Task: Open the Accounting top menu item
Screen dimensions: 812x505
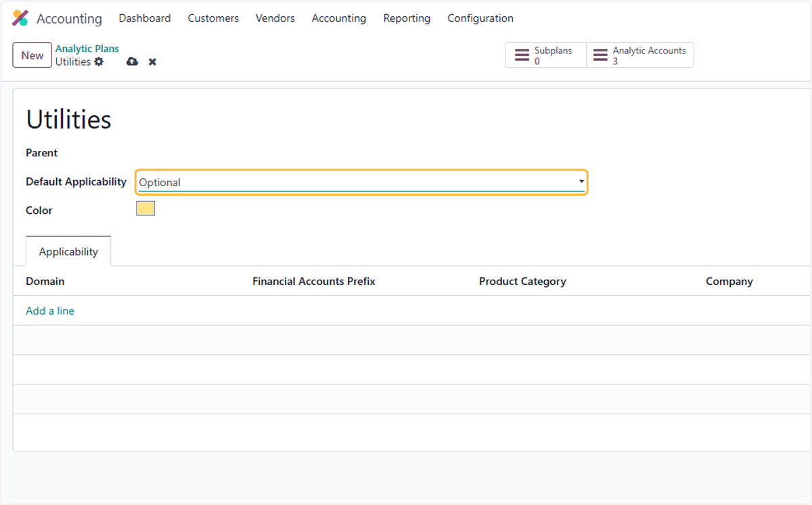Action: [x=339, y=18]
